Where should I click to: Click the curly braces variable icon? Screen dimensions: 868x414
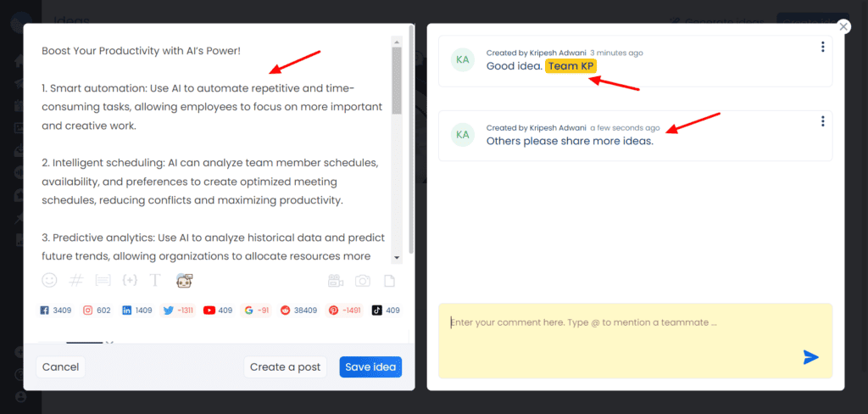pyautogui.click(x=129, y=280)
